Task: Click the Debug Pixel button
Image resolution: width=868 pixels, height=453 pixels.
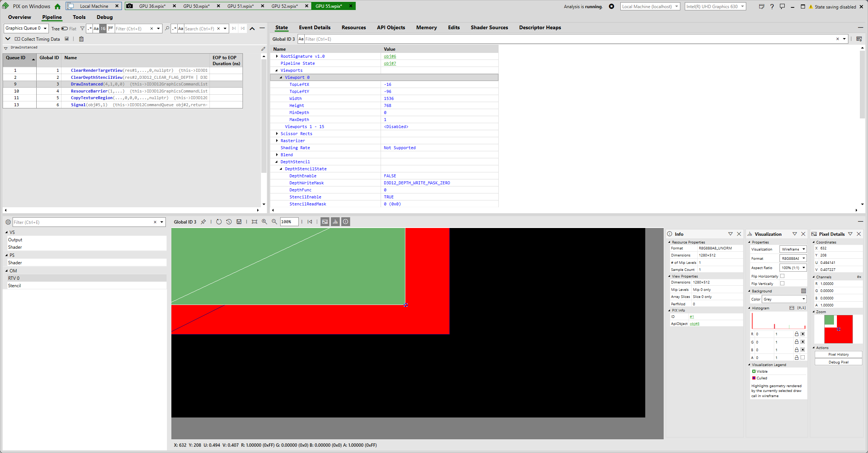Action: [x=838, y=362]
